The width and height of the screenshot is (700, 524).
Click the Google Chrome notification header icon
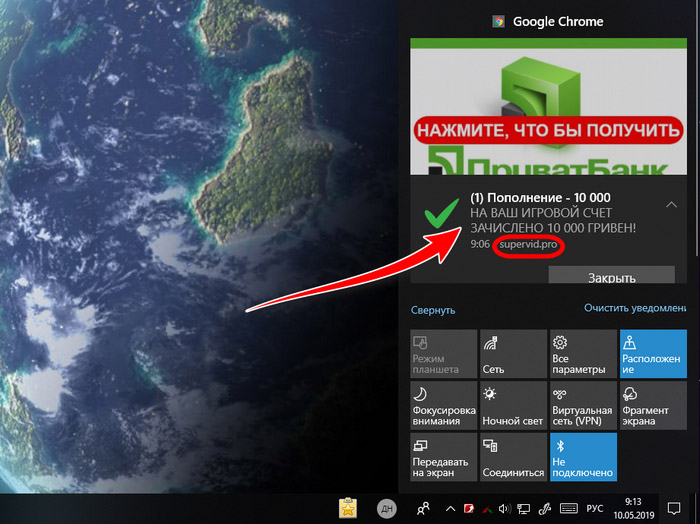pyautogui.click(x=498, y=21)
